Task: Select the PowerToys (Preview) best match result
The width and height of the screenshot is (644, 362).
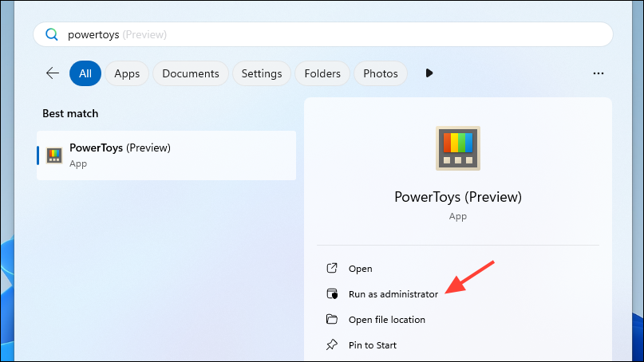Action: (x=166, y=155)
